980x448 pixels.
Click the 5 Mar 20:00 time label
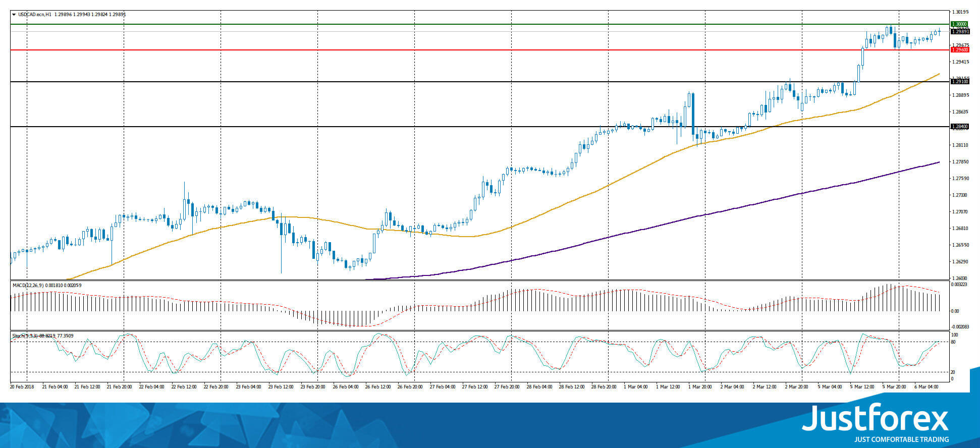[894, 387]
